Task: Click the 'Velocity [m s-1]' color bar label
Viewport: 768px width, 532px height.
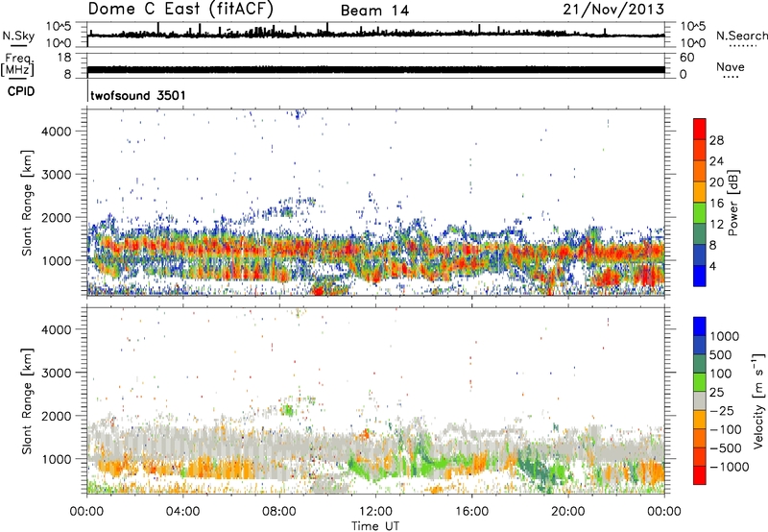Action: 758,400
